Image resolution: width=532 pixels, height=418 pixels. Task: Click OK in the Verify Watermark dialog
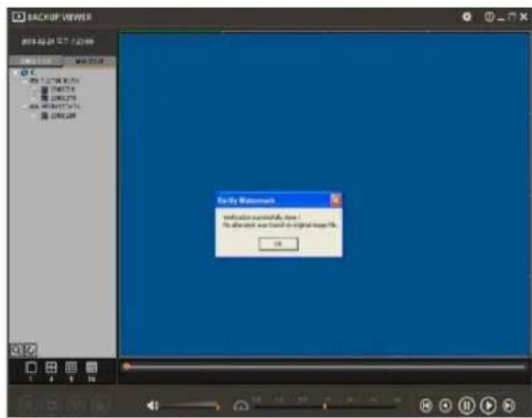pos(278,244)
